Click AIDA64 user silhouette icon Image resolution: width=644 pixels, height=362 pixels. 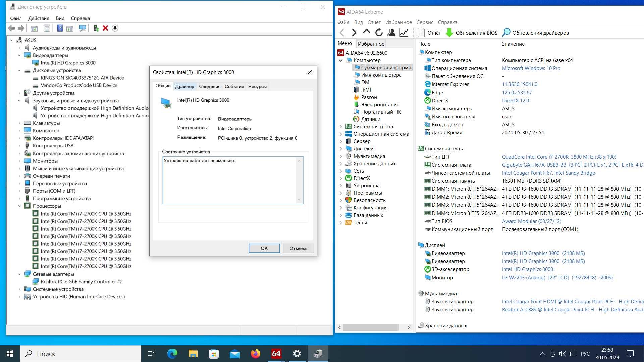point(391,33)
